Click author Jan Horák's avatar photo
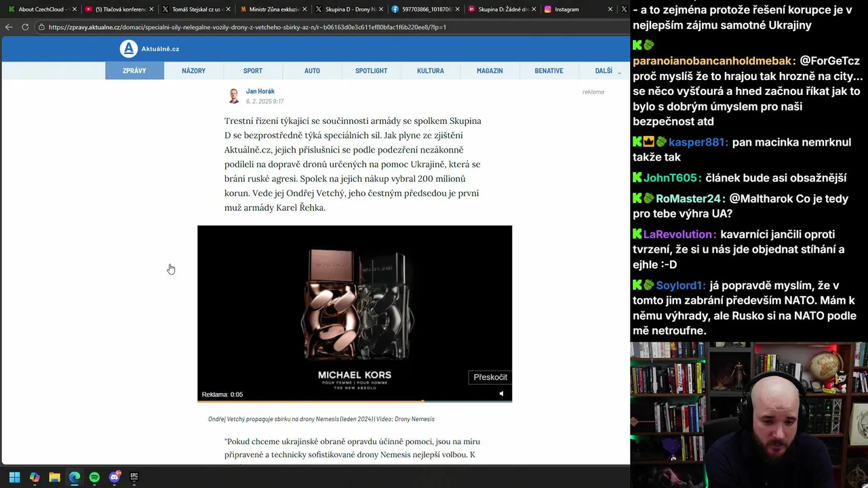Viewport: 868px width, 488px height. (234, 96)
